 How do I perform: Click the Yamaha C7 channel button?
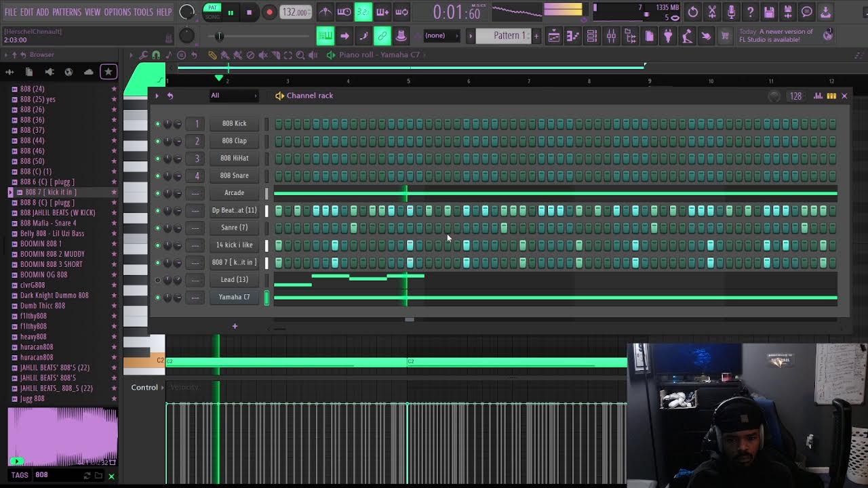click(234, 297)
